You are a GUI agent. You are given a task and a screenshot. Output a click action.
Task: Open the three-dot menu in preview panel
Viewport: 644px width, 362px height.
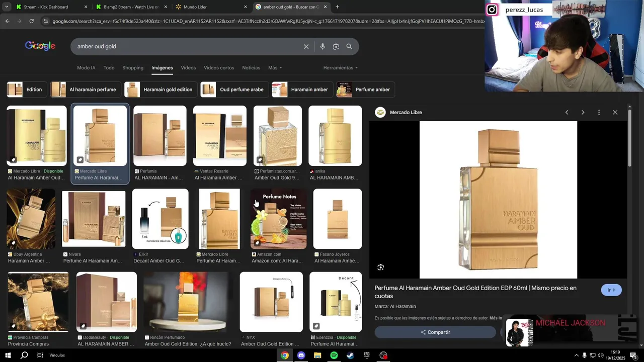coord(599,112)
